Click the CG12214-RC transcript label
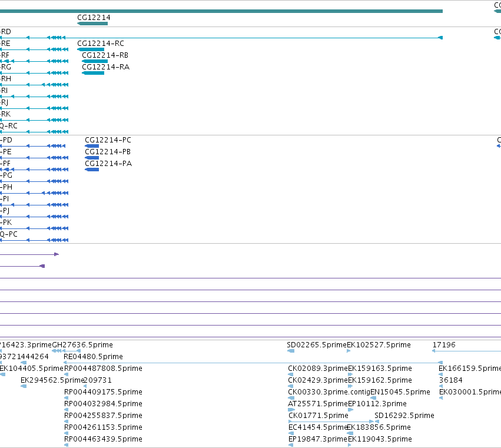The image size is (501, 448). [101, 44]
